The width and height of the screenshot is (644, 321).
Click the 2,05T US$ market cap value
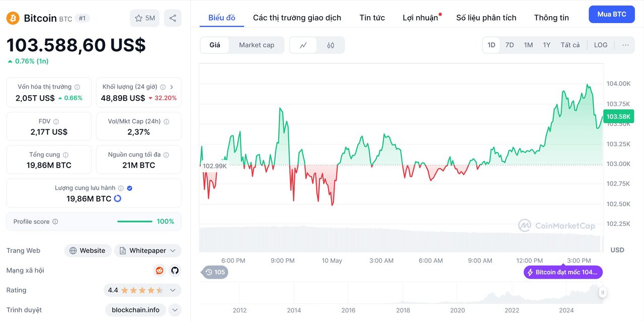[35, 98]
